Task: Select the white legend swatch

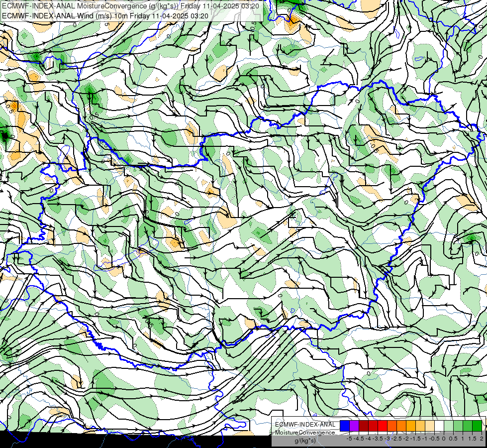Action: [439, 426]
